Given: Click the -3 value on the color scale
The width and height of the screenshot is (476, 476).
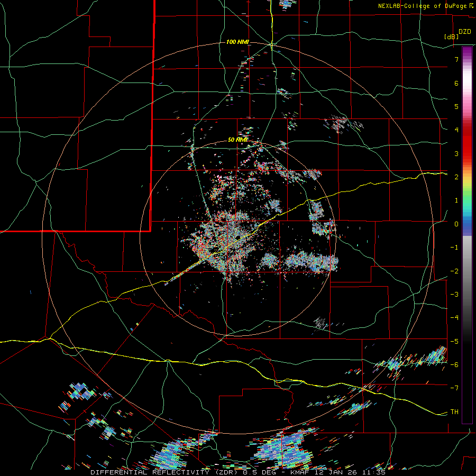Looking at the screenshot, I should [454, 295].
